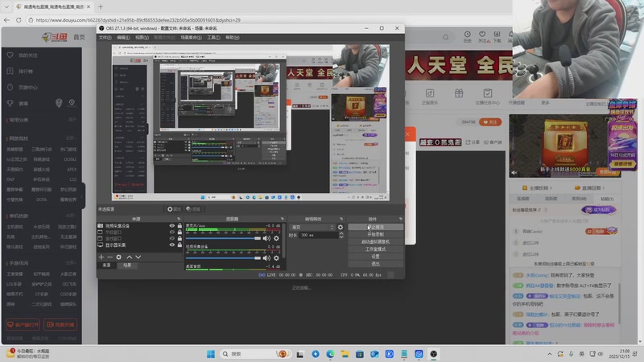The height and width of the screenshot is (362, 644).
Task: Expand 直播回看 section chevron
Action: (603, 188)
